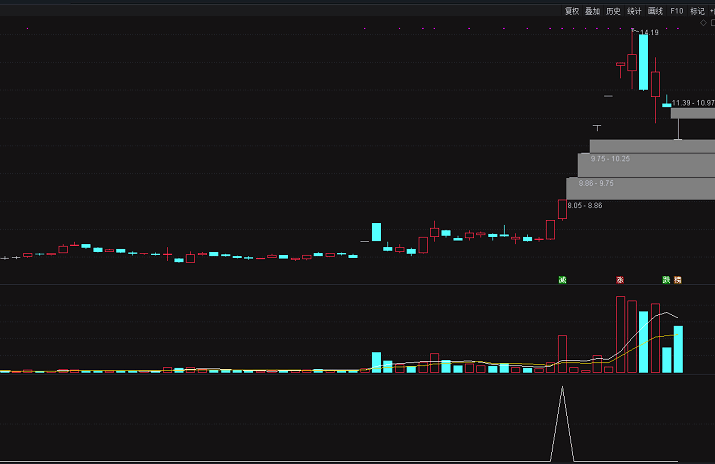This screenshot has height=464, width=715.
Task: Click the spike peak in bottom indicator
Action: click(562, 387)
